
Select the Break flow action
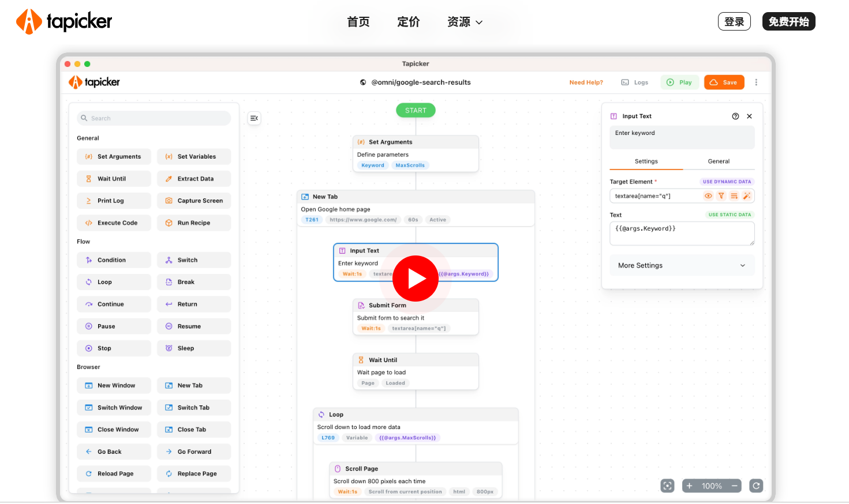(x=194, y=282)
